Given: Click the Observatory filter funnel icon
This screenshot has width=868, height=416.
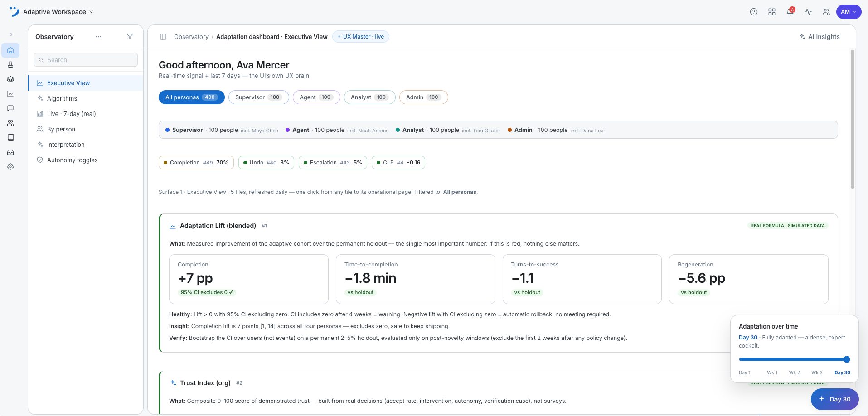Looking at the screenshot, I should point(130,37).
